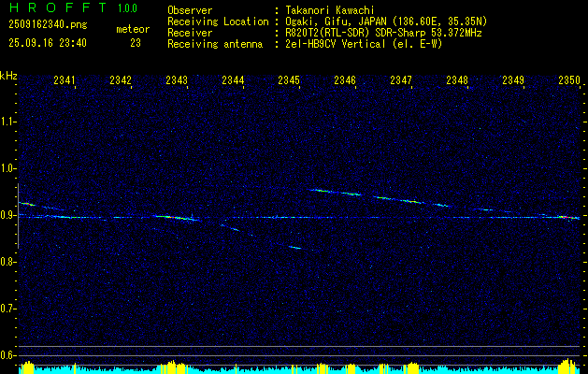Click the 0.8 kHz frequency label
Screen dimensions: 588x374
8,262
